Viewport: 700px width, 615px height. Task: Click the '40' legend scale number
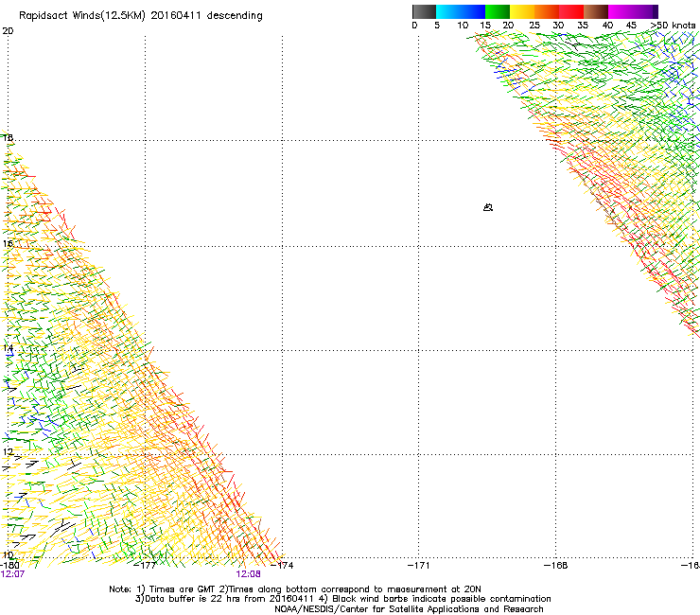point(607,26)
